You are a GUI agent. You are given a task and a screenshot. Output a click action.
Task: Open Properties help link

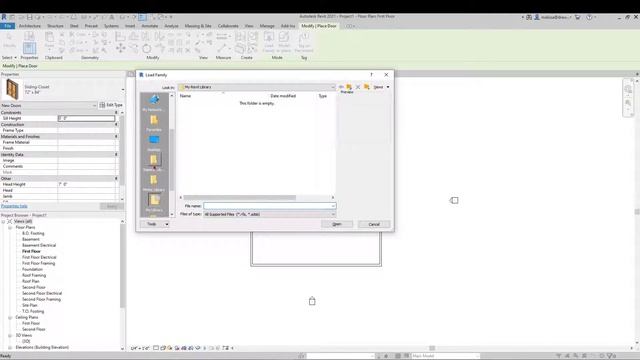(x=14, y=206)
